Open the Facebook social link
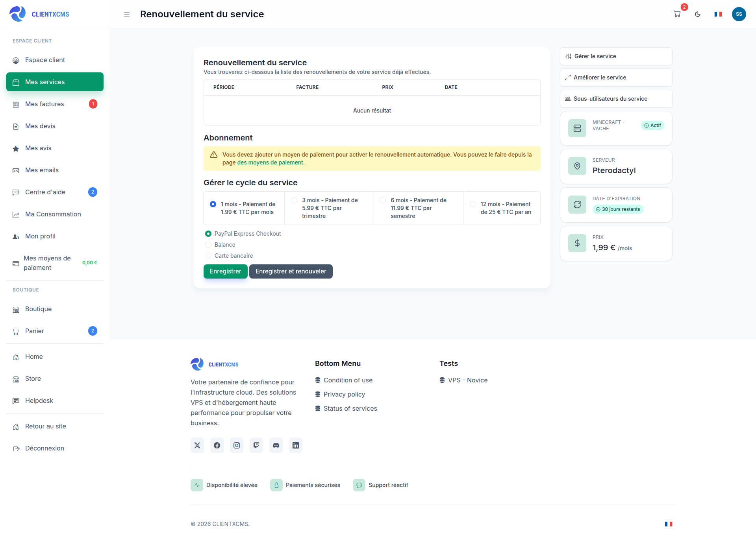 [x=217, y=445]
